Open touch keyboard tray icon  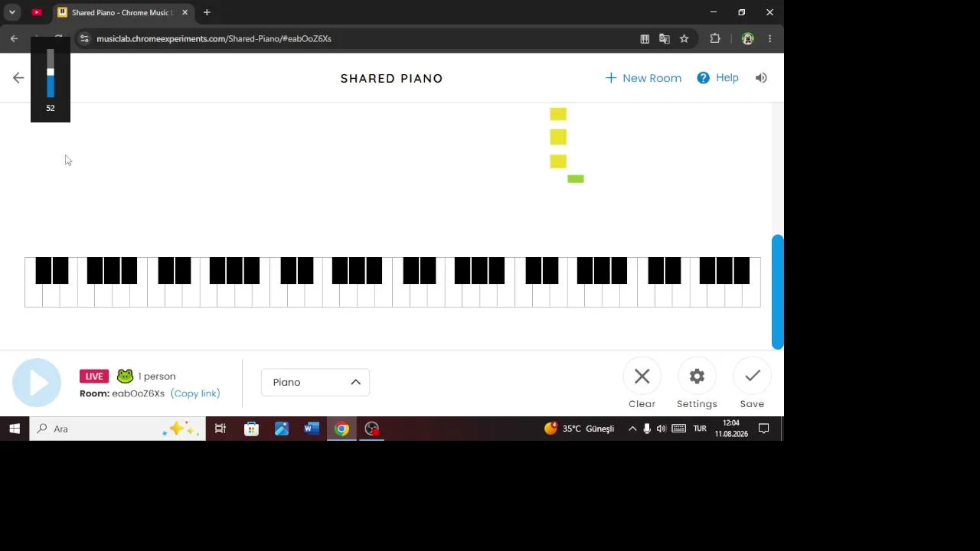coord(678,429)
